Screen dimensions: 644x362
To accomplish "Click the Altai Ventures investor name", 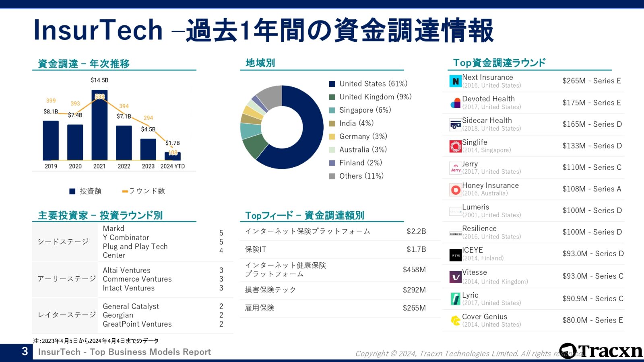I will [126, 271].
